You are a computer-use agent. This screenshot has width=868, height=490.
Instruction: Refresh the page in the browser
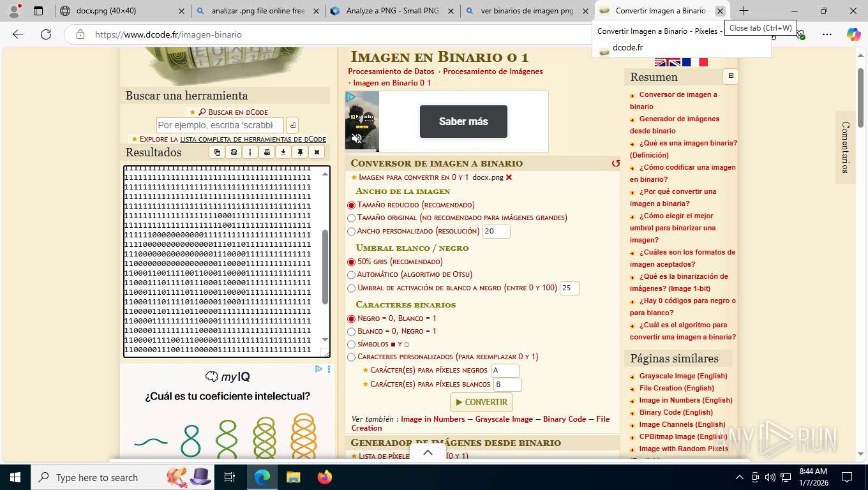(45, 34)
